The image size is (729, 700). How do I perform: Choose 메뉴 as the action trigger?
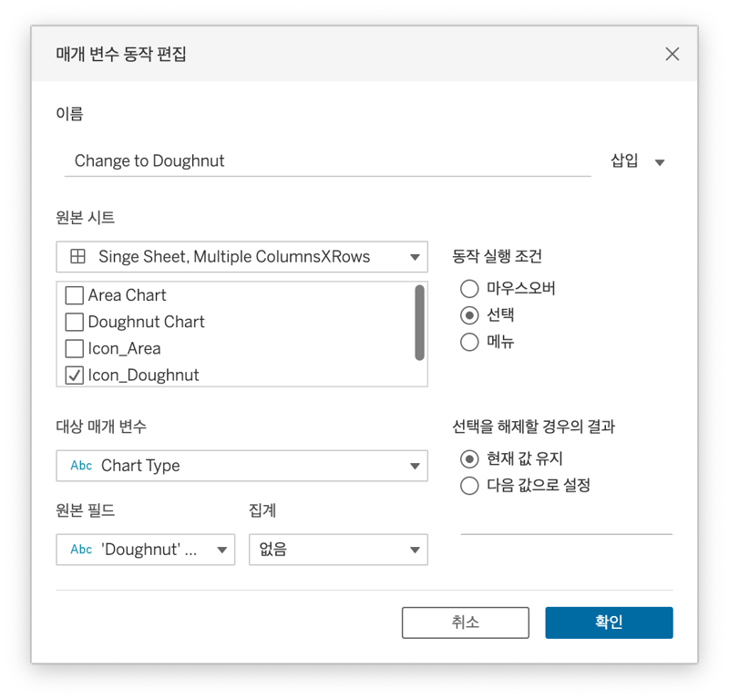point(469,342)
